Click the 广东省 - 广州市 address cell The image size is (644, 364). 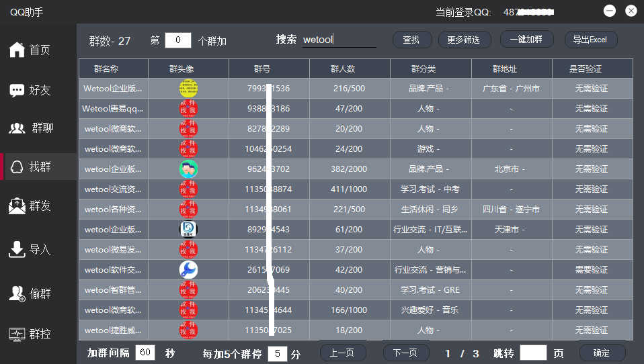512,88
